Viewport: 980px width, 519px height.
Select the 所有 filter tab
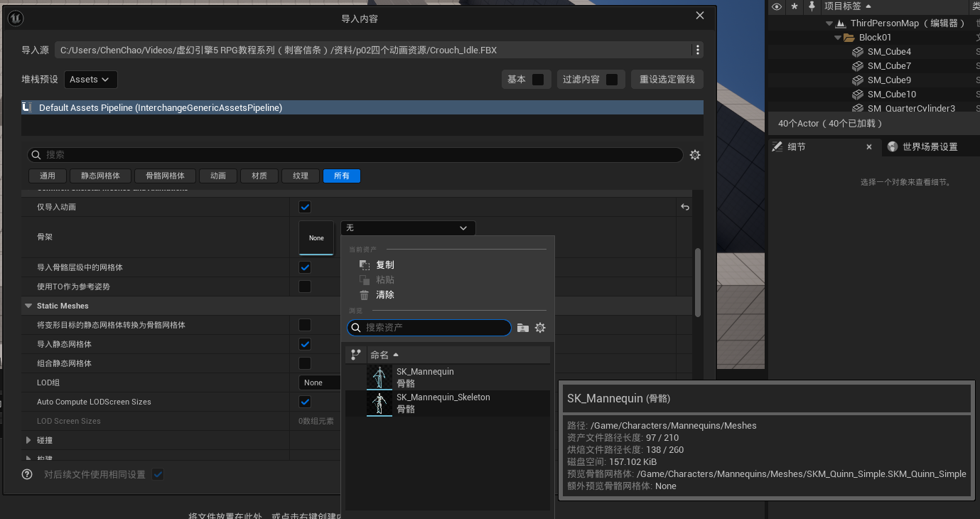pos(342,176)
